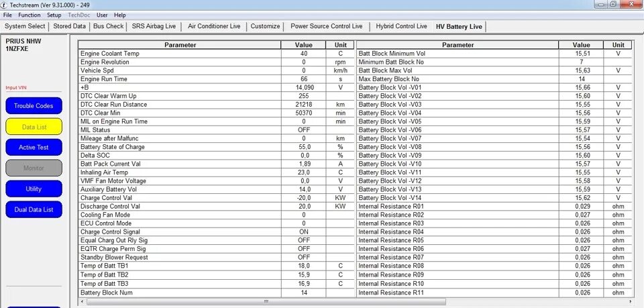Select the Internal Resistance R06 row
The image size is (644, 308).
(494, 249)
